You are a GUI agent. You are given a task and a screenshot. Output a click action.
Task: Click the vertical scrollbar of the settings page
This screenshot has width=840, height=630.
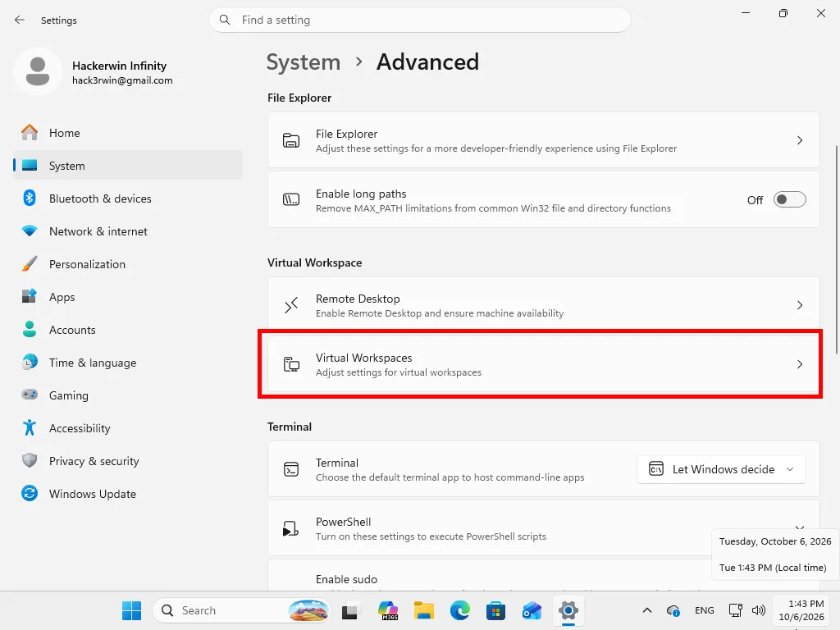(x=836, y=249)
